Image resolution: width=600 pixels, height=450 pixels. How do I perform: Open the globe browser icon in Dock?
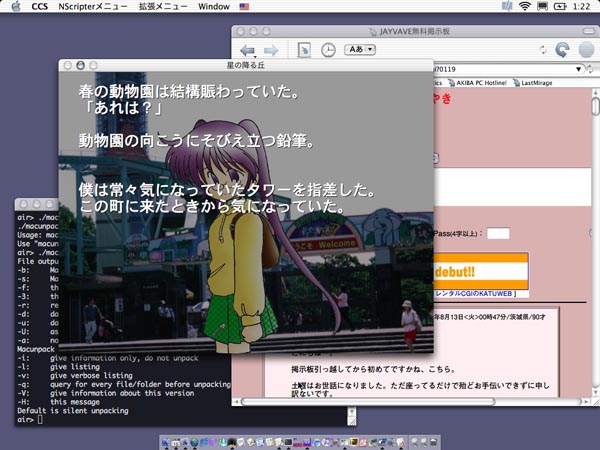[194, 442]
